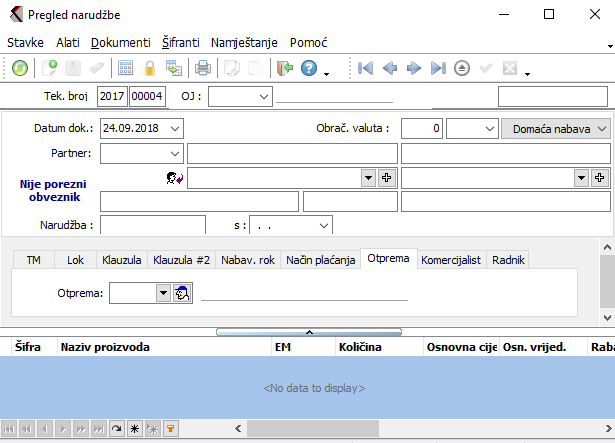Viewport: 615px width, 443px height.
Task: Open the Šifranti menu
Action: (181, 43)
